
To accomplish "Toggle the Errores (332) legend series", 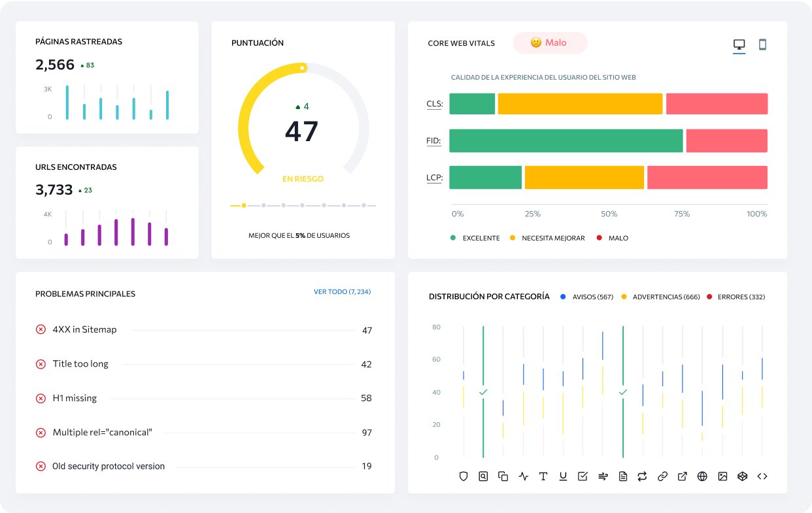I will pos(736,297).
